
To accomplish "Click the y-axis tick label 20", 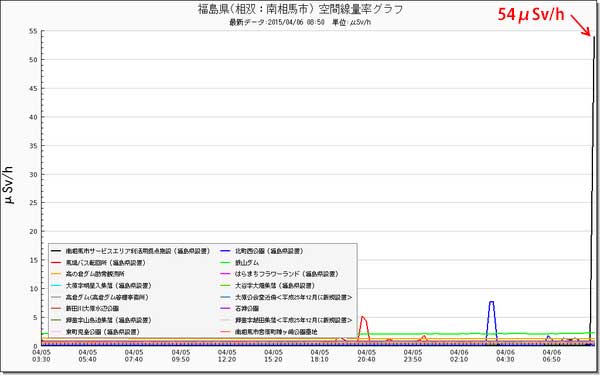I will click(33, 232).
